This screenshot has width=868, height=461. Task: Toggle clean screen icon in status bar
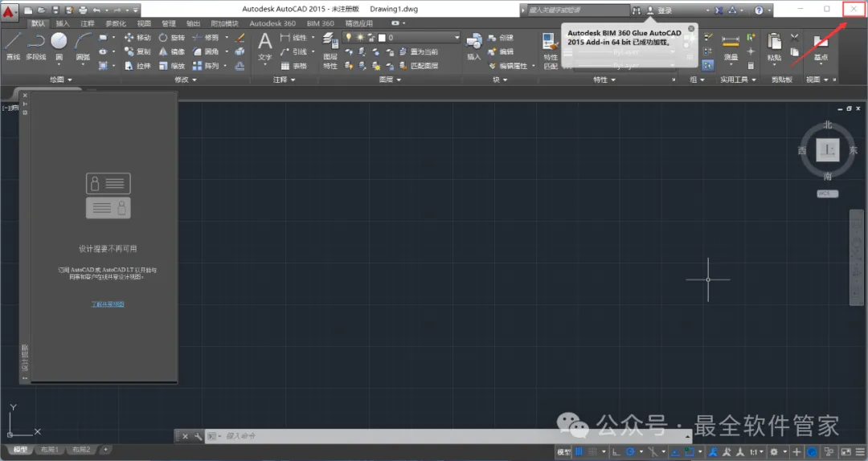[845, 451]
